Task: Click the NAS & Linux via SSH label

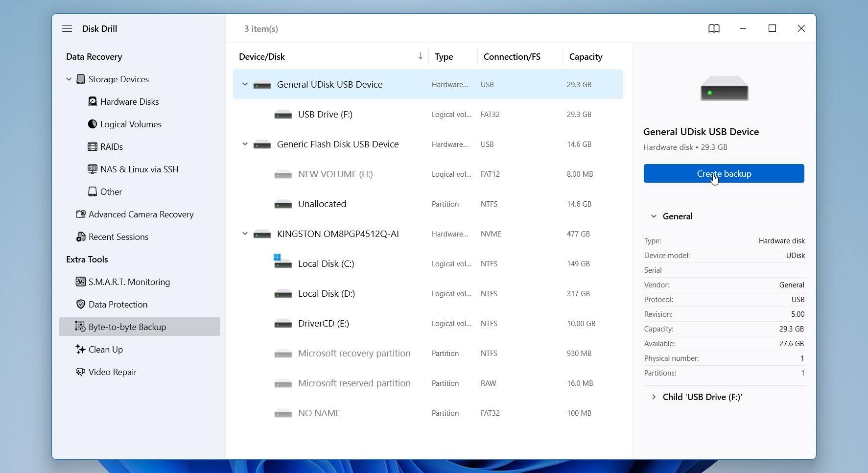Action: [x=140, y=169]
